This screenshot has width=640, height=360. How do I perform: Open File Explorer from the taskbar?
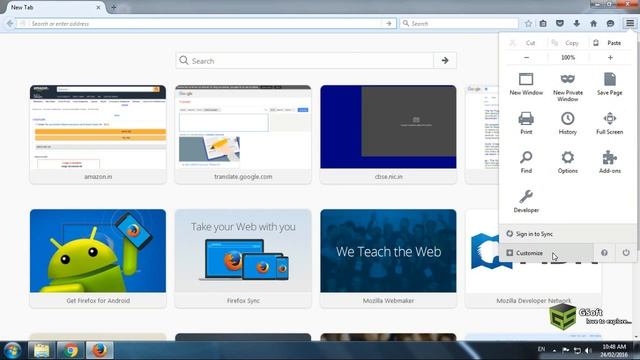click(x=42, y=351)
